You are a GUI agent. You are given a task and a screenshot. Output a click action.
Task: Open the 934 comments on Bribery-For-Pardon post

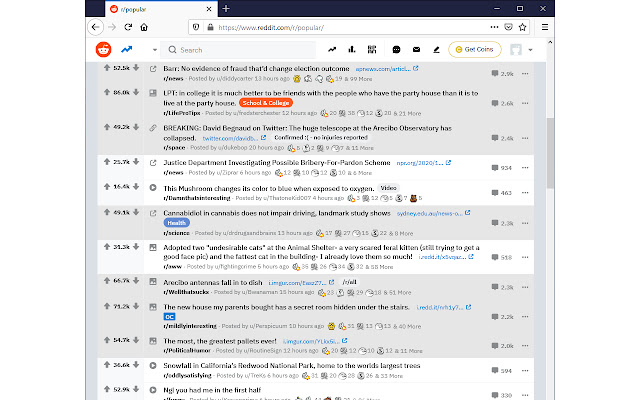(502, 168)
